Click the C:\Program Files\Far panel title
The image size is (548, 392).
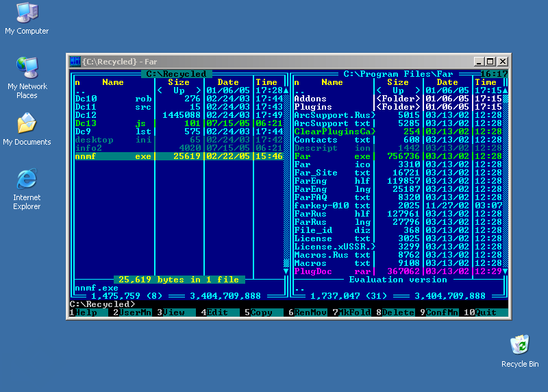[x=398, y=74]
